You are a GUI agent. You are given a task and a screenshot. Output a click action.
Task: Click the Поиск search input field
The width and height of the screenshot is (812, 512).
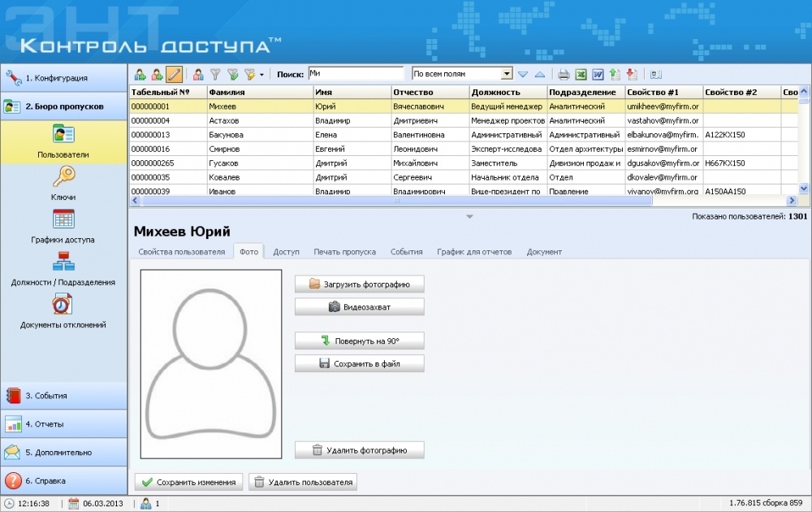pyautogui.click(x=355, y=73)
